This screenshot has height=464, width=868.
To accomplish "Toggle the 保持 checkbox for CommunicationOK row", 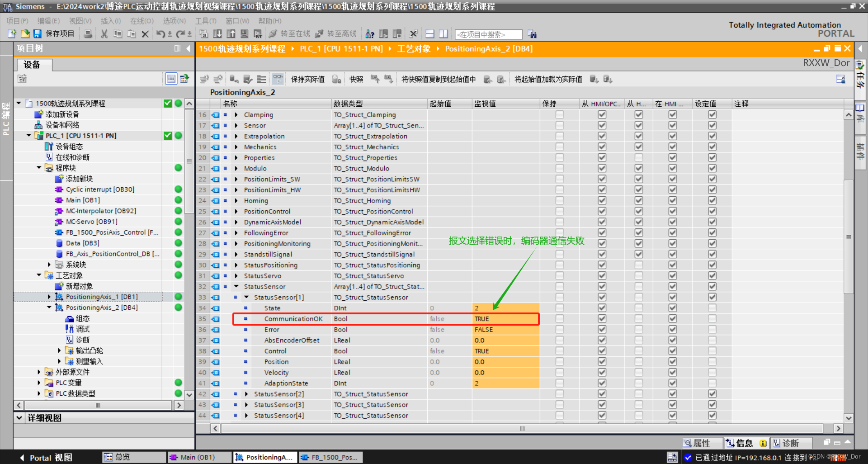I will 560,319.
